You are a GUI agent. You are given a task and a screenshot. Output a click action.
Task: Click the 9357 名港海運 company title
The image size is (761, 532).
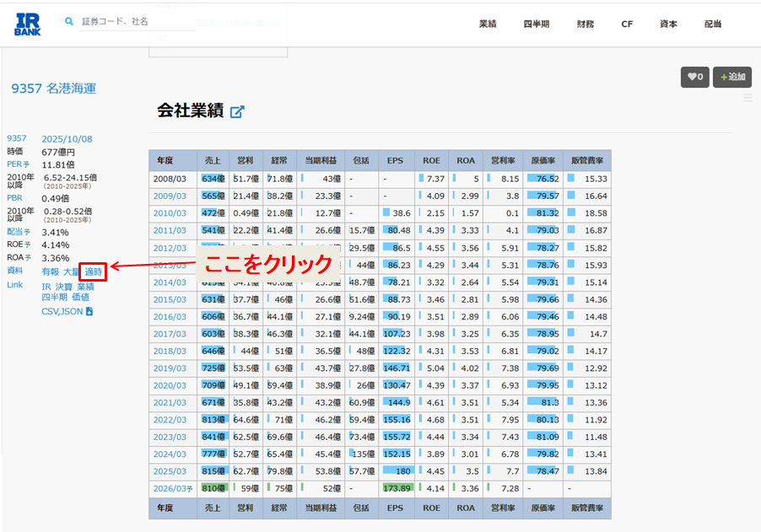coord(52,88)
